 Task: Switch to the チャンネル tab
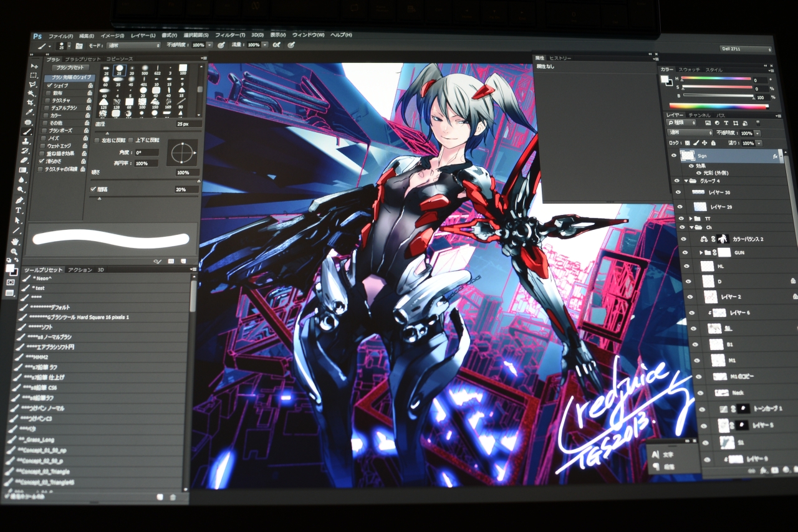[x=699, y=115]
